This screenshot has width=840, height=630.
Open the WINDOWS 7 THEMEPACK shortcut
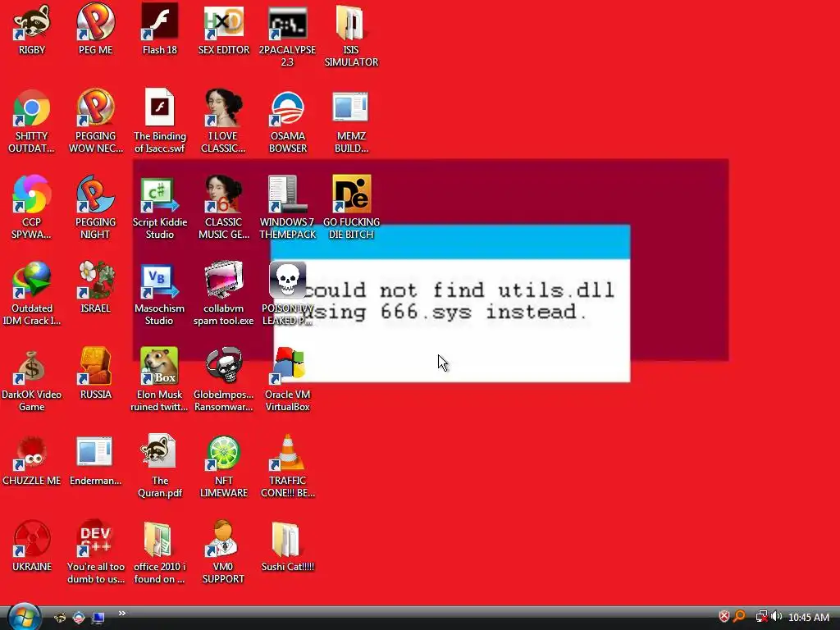coord(288,194)
